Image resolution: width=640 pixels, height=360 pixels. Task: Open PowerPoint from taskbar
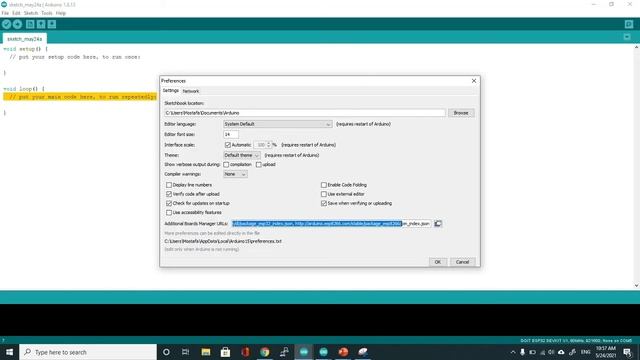pos(343,352)
